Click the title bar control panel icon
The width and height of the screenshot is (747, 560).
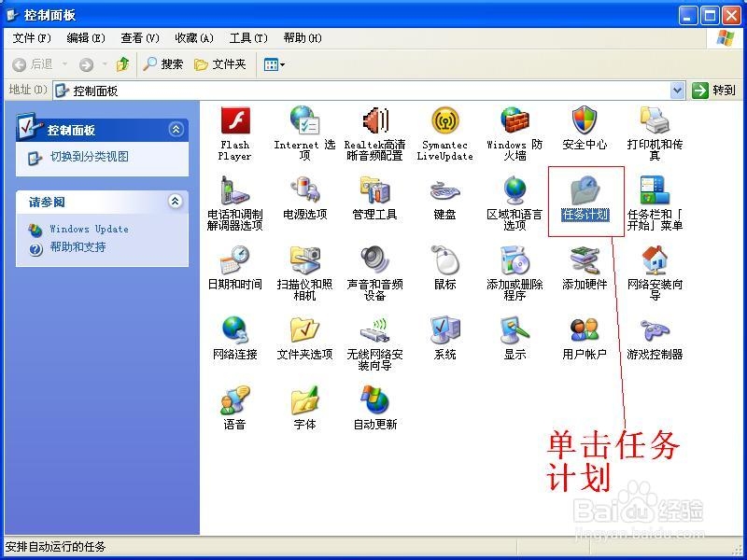point(12,15)
